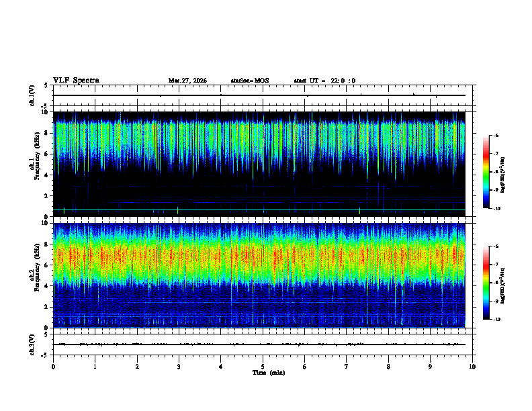Click the ch.1 spectrogram color bar

[486, 172]
